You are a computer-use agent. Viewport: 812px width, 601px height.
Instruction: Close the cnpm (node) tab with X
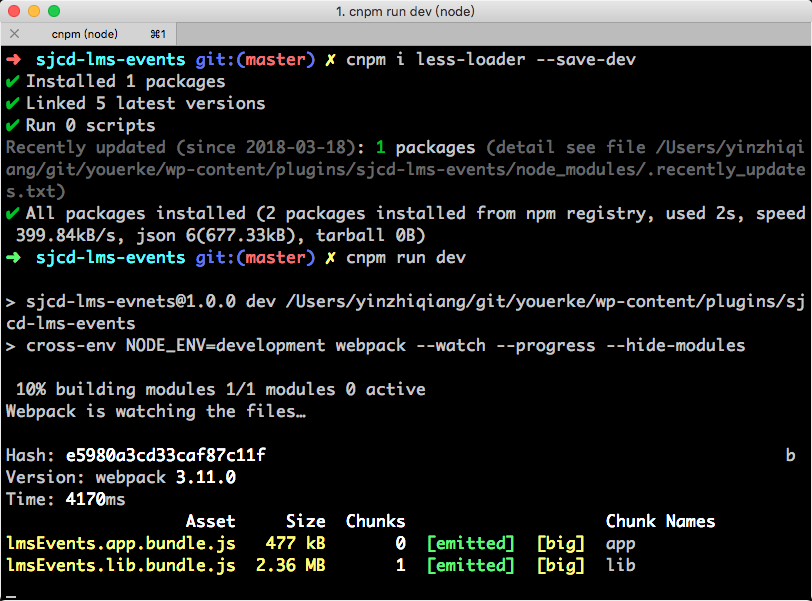(x=14, y=34)
